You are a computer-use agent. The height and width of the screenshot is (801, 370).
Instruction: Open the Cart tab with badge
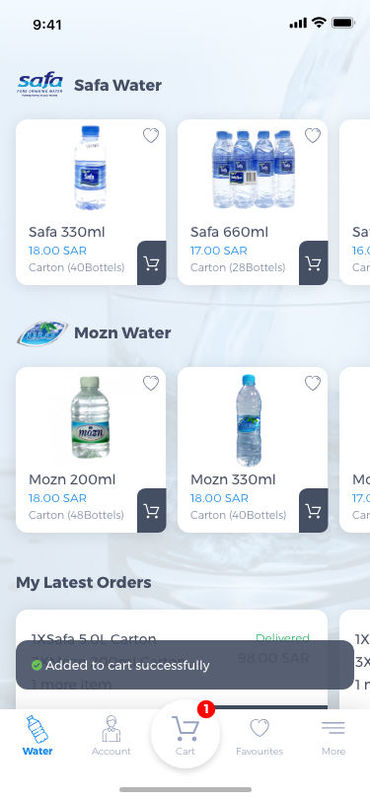tap(186, 734)
